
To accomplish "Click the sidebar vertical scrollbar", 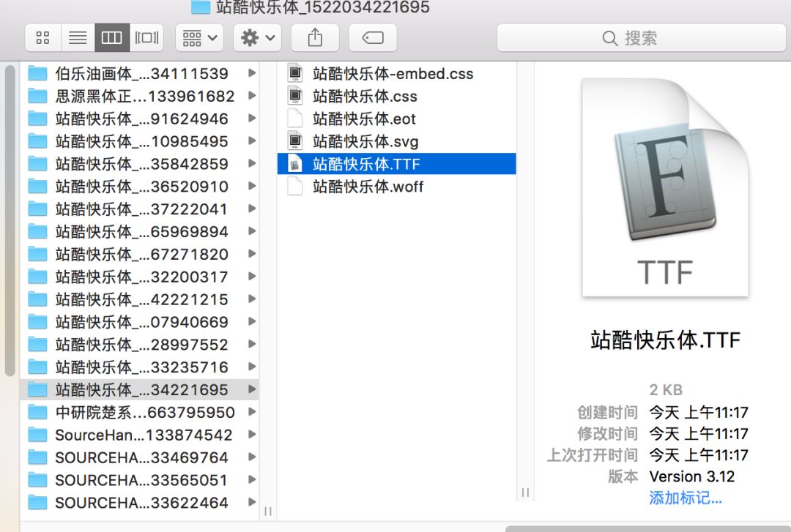I will (x=10, y=221).
